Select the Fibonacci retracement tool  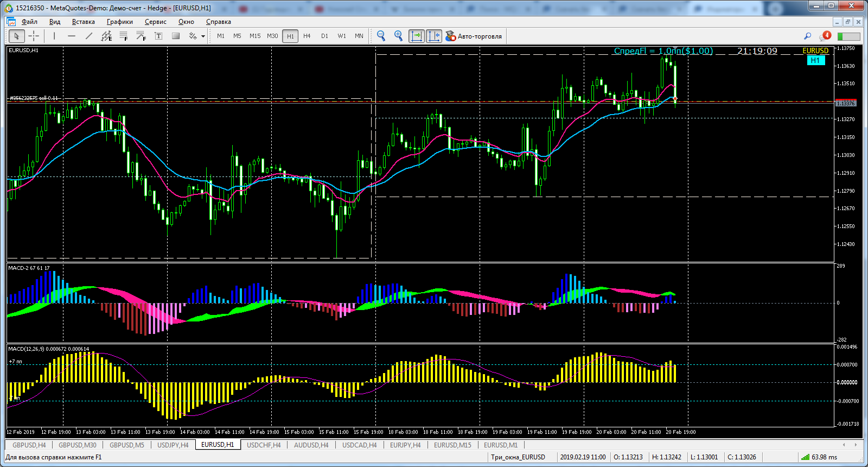coord(124,36)
